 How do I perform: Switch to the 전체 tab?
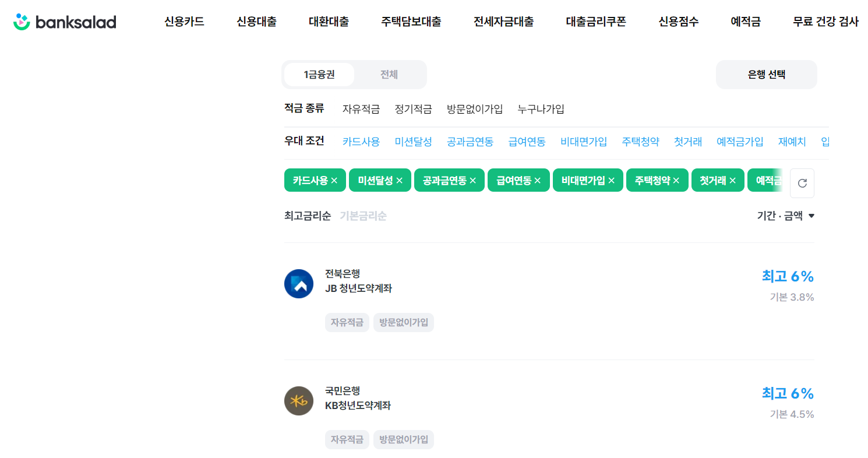click(389, 75)
